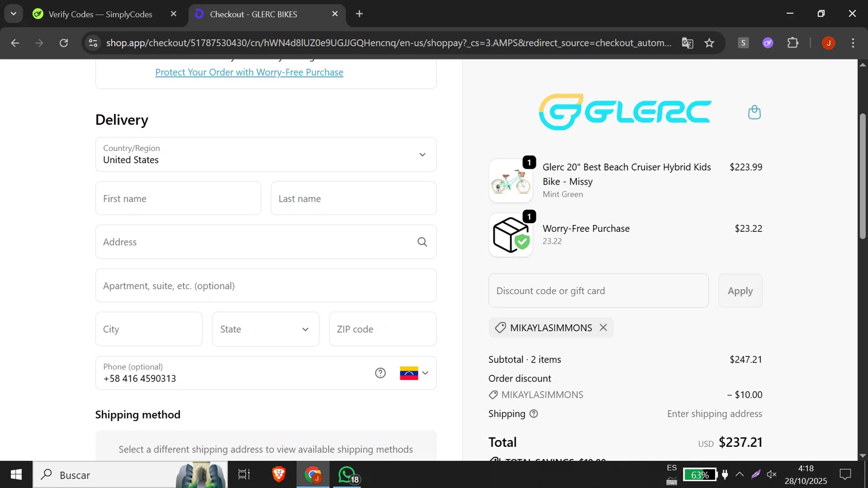Open Windows Task View
The width and height of the screenshot is (868, 488).
point(244,475)
